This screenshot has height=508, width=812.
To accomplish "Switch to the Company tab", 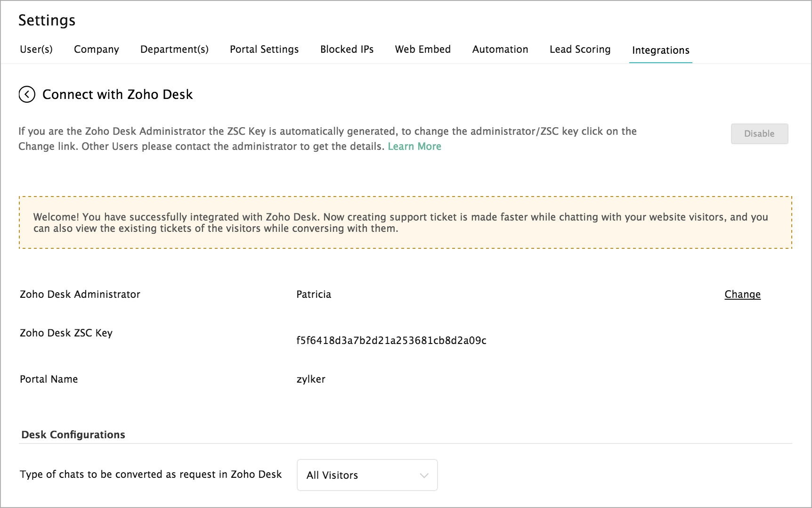I will (97, 49).
